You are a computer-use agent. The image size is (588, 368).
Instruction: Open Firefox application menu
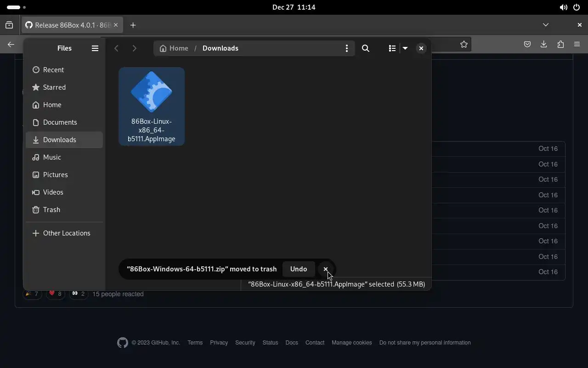[x=577, y=45]
